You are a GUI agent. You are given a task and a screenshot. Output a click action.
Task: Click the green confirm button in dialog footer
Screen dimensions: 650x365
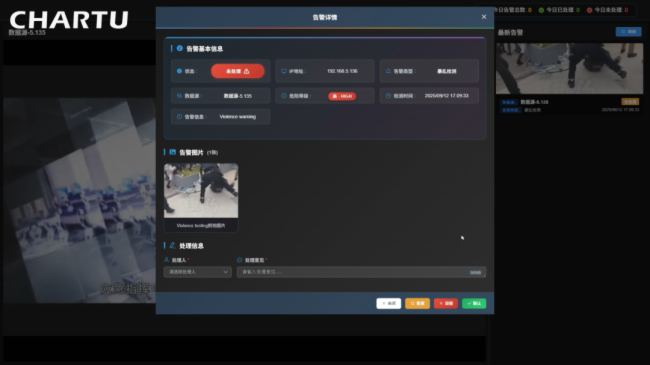474,303
